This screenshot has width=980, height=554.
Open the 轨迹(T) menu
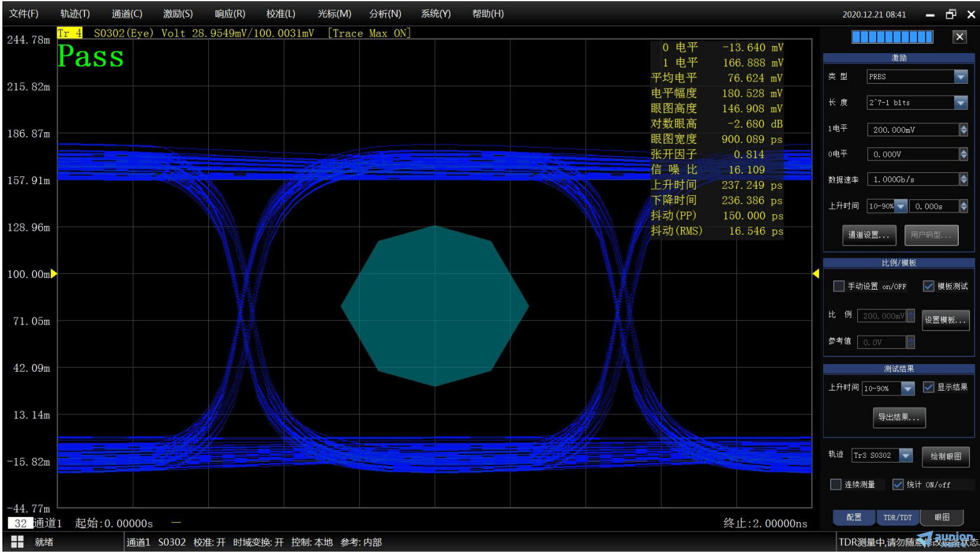click(x=75, y=14)
